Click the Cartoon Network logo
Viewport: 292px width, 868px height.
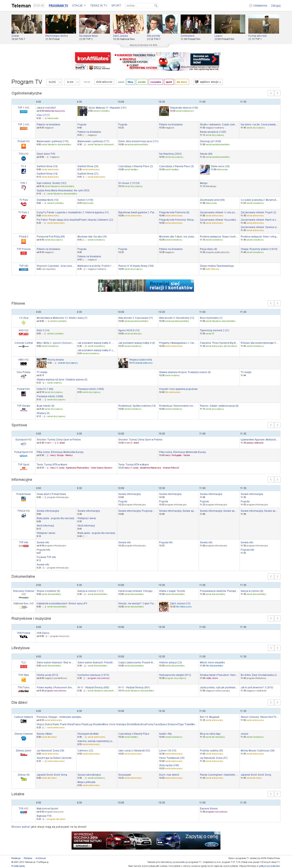point(23,721)
